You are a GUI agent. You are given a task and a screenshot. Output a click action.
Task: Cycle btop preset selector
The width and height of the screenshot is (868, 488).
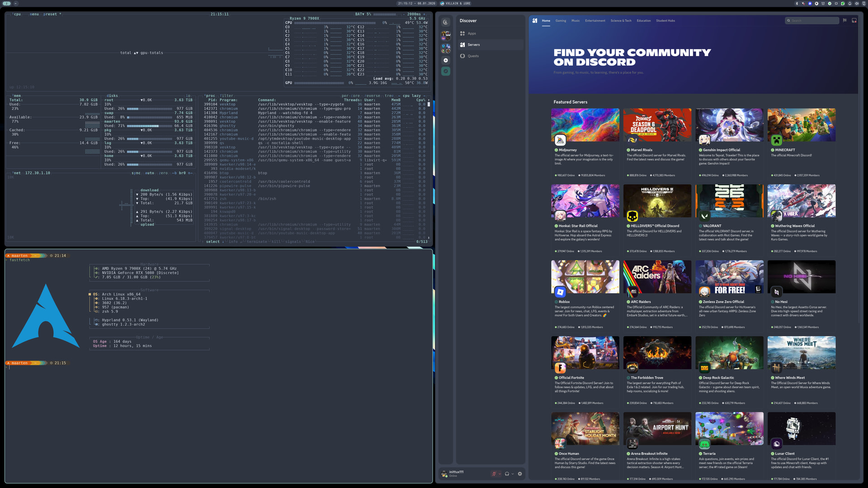click(x=52, y=14)
